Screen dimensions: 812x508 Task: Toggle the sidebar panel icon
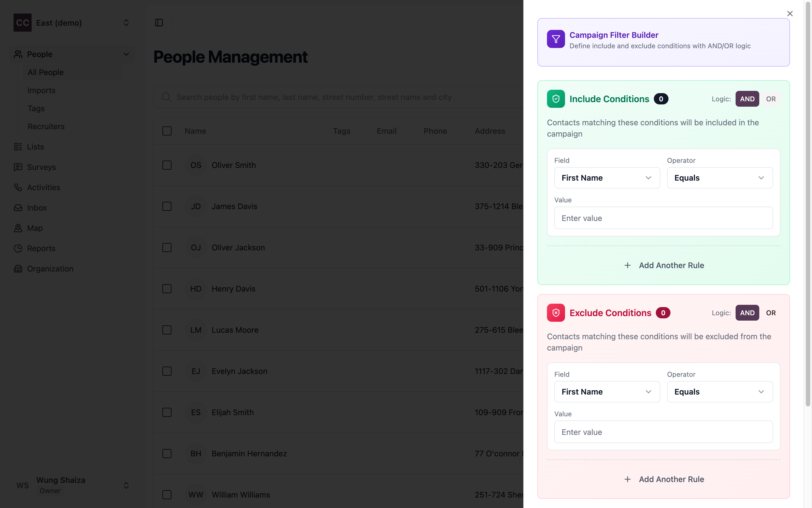point(159,23)
